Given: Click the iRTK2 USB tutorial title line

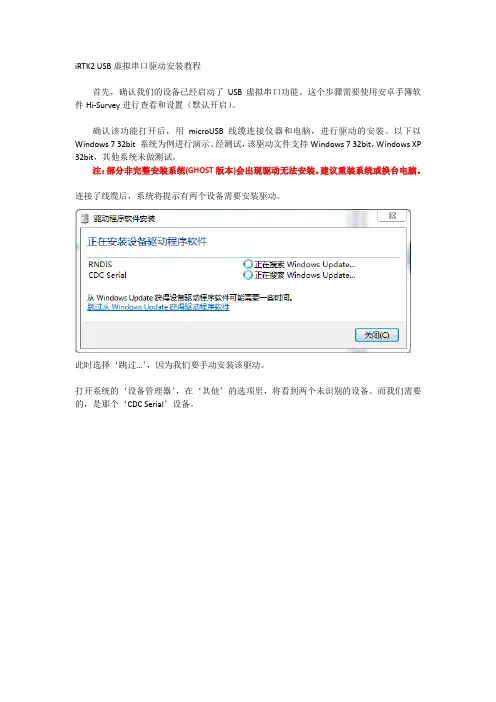Looking at the screenshot, I should point(138,66).
